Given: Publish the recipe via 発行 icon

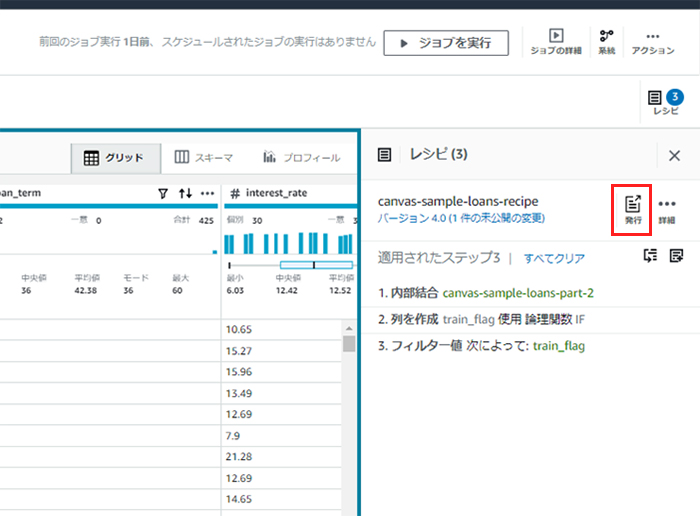Looking at the screenshot, I should (632, 210).
